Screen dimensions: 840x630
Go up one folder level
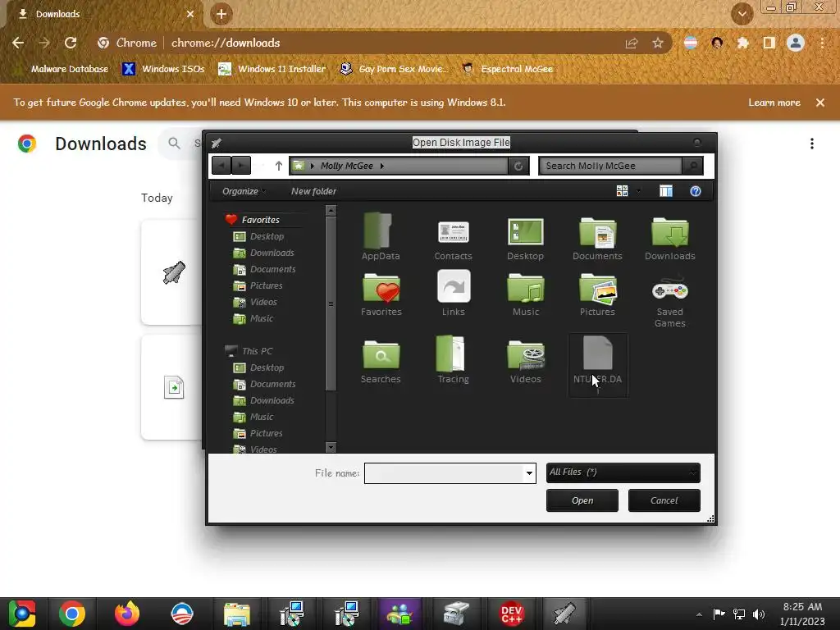click(x=278, y=166)
